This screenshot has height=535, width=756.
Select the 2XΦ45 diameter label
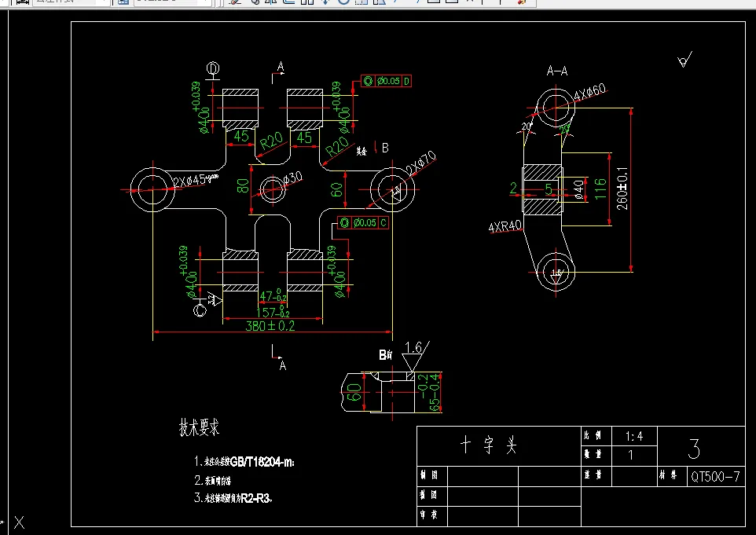(x=195, y=180)
